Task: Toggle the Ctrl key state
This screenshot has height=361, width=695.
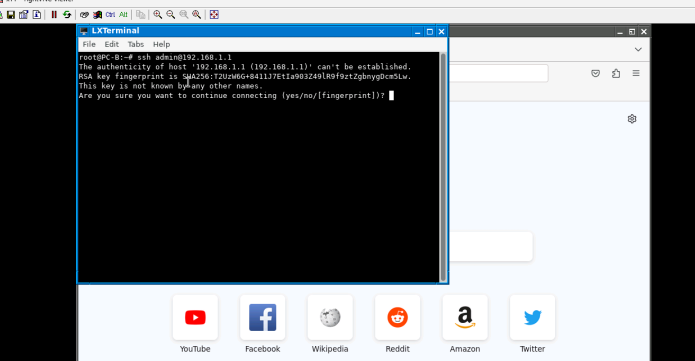Action: [110, 15]
